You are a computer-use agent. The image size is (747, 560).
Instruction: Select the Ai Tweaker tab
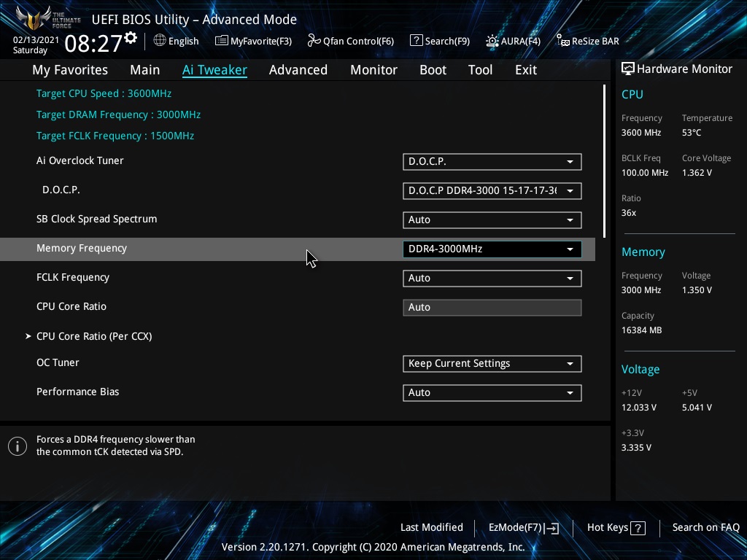(x=214, y=70)
